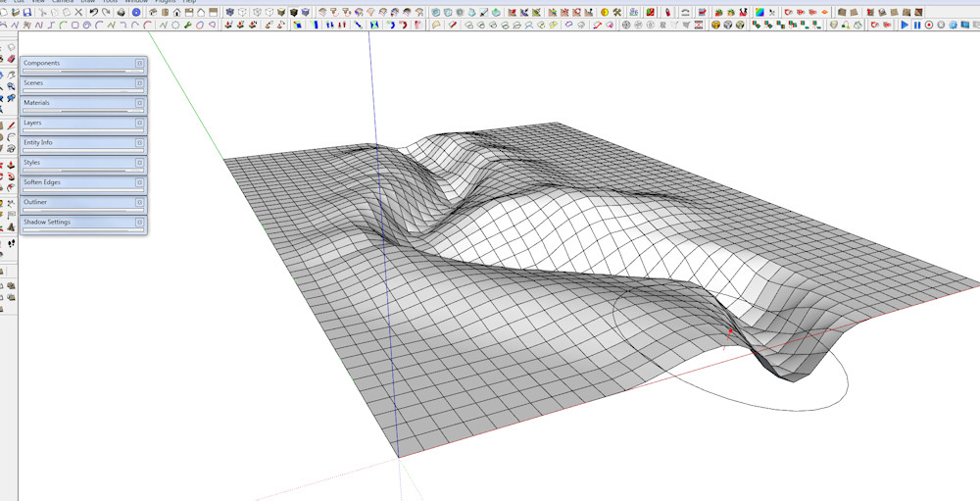Expand the Soften Edges panel
The height and width of the screenshot is (501, 980).
coord(83,182)
